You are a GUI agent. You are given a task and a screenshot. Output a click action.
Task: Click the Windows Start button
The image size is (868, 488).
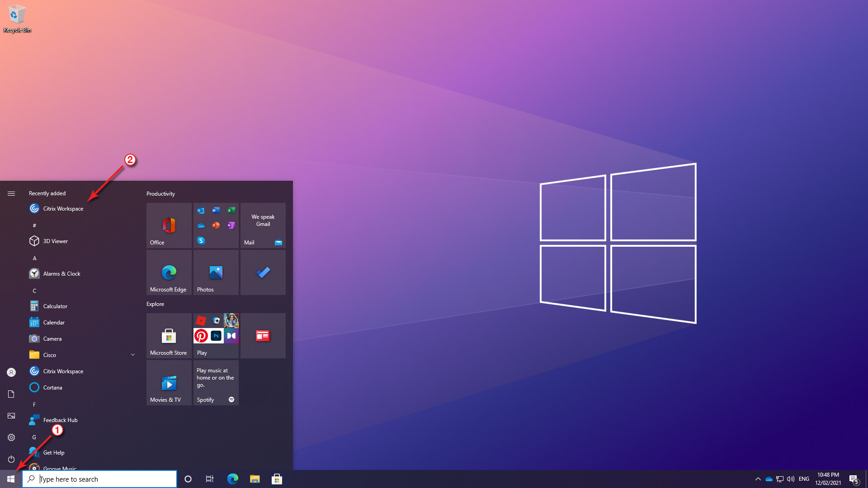[x=11, y=479]
